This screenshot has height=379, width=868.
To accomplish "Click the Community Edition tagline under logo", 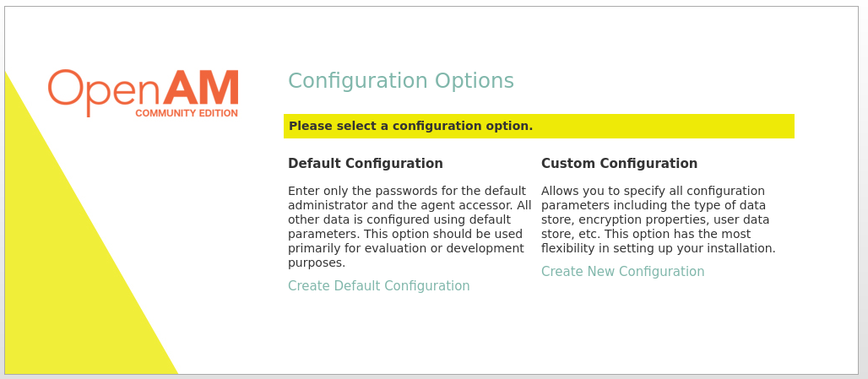I will pos(187,113).
